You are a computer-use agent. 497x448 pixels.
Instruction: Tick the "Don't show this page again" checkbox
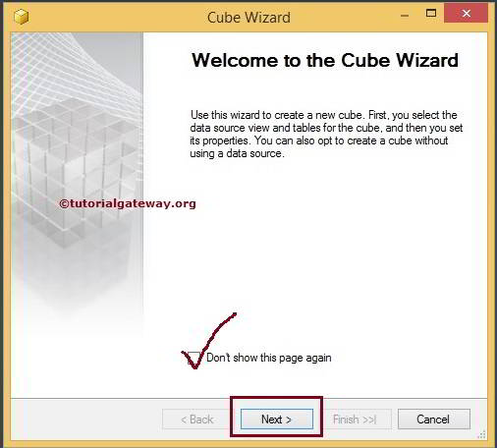[x=193, y=358]
